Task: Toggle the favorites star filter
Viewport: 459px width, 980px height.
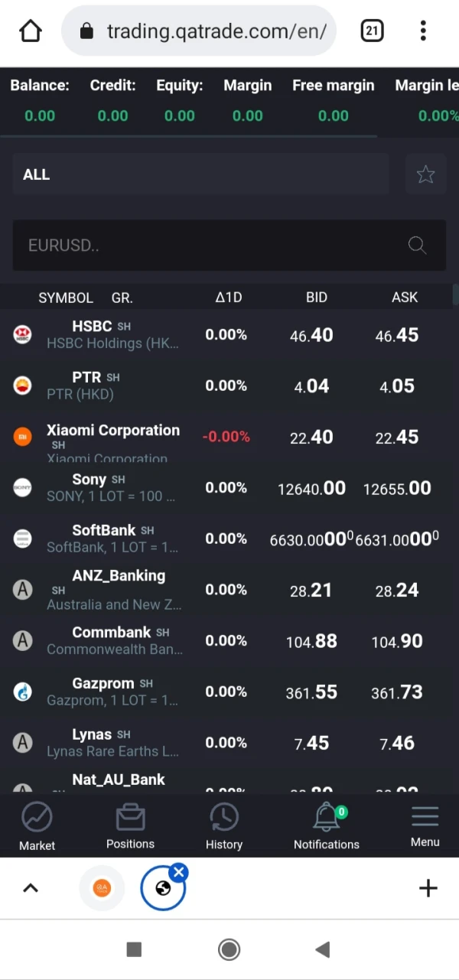Action: [425, 174]
